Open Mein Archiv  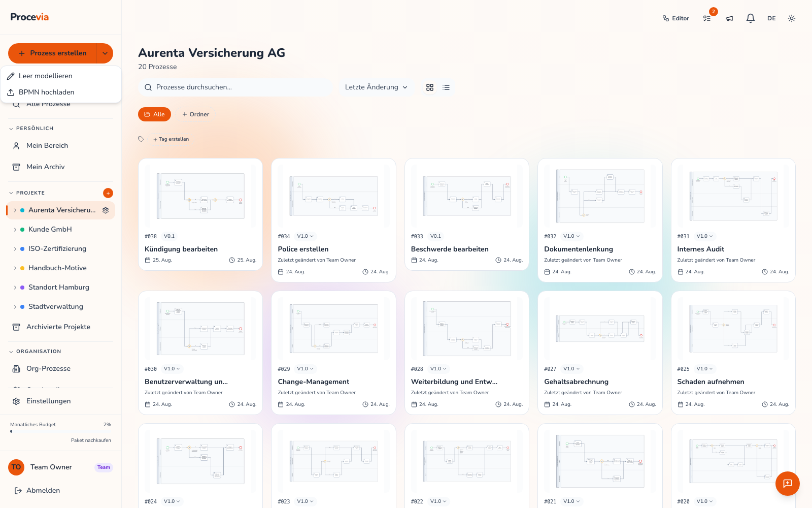[60, 167]
